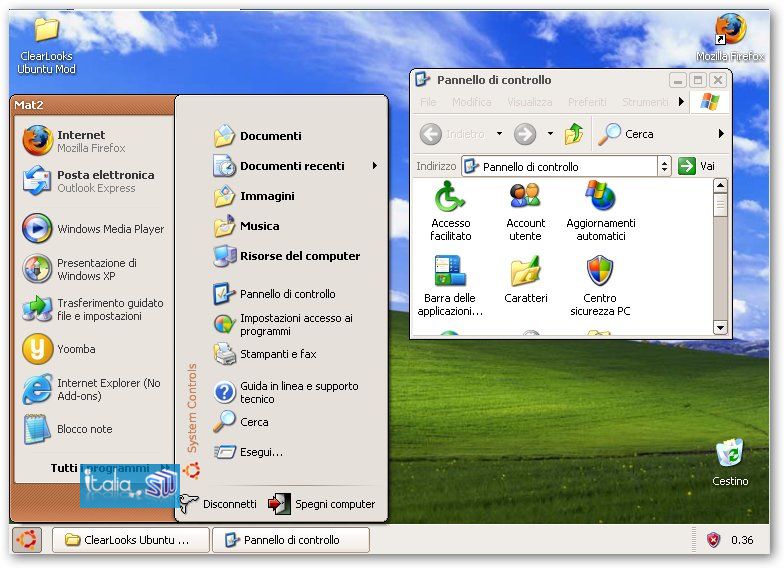784x568 pixels.
Task: Open the Immagini folder
Action: [295, 196]
